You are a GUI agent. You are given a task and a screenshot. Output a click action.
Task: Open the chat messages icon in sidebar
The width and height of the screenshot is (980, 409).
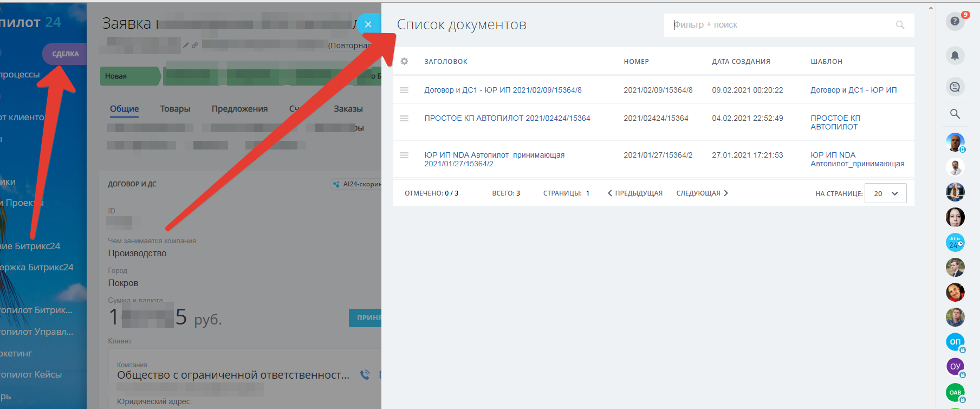955,87
